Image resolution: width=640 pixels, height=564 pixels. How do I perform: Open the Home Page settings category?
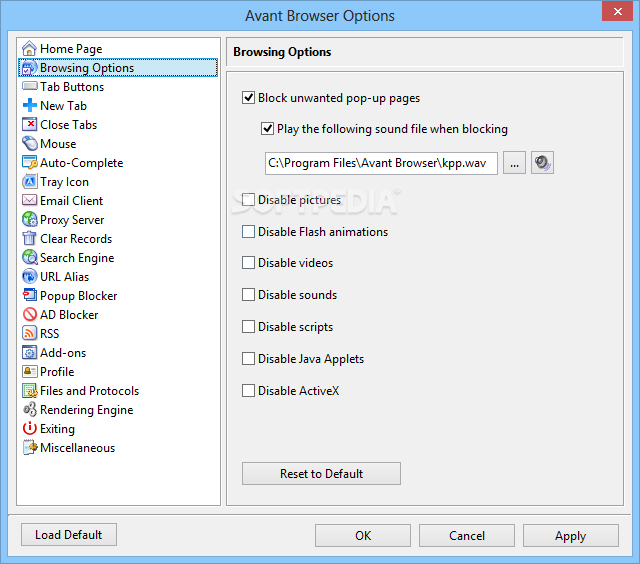(x=71, y=49)
